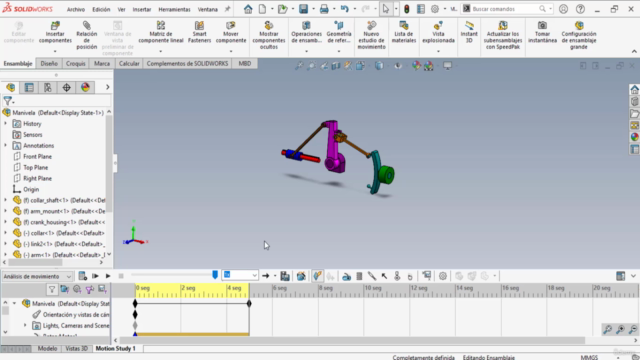The height and width of the screenshot is (360, 640).
Task: Click the user login icon
Action: pyautogui.click(x=563, y=9)
